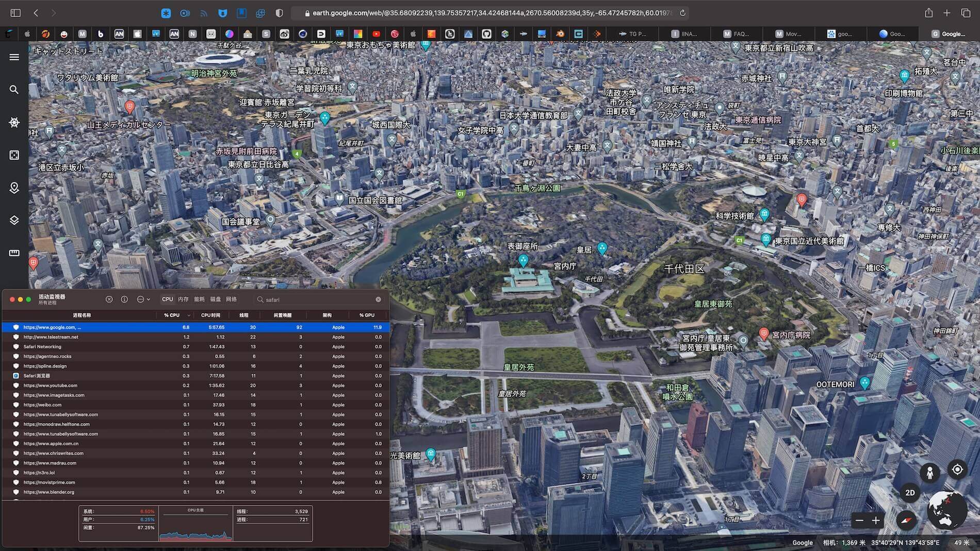980x551 pixels.
Task: Toggle the Safari privacy shield icon
Action: 279,13
